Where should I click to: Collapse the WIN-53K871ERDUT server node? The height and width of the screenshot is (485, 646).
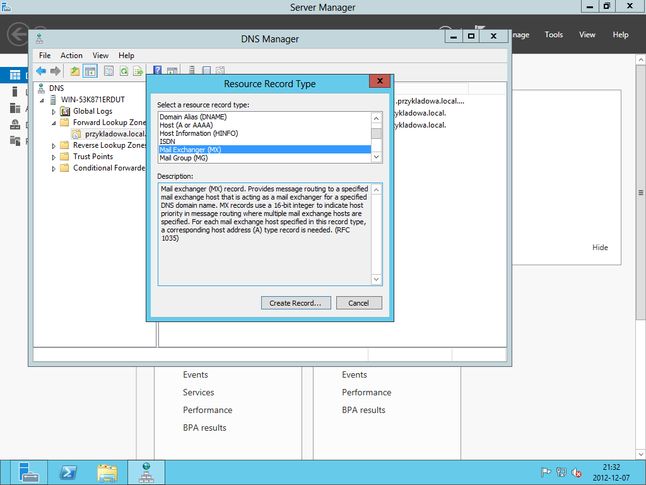pyautogui.click(x=42, y=100)
